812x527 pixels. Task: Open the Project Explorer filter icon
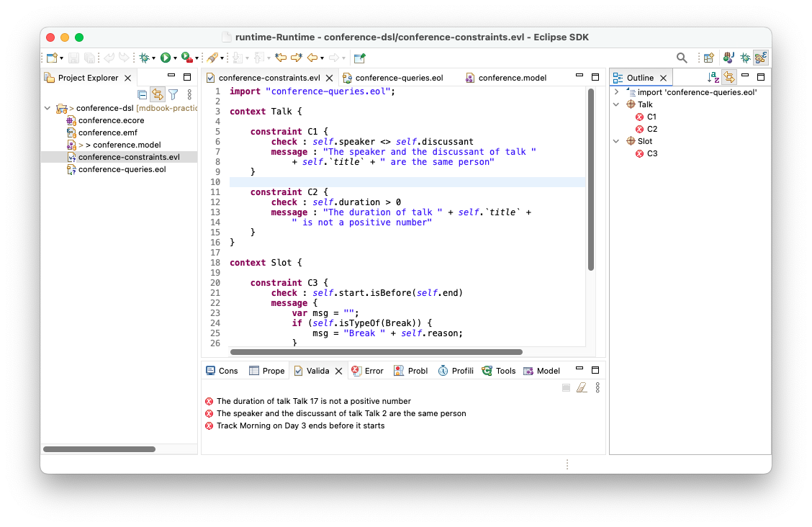coord(173,94)
